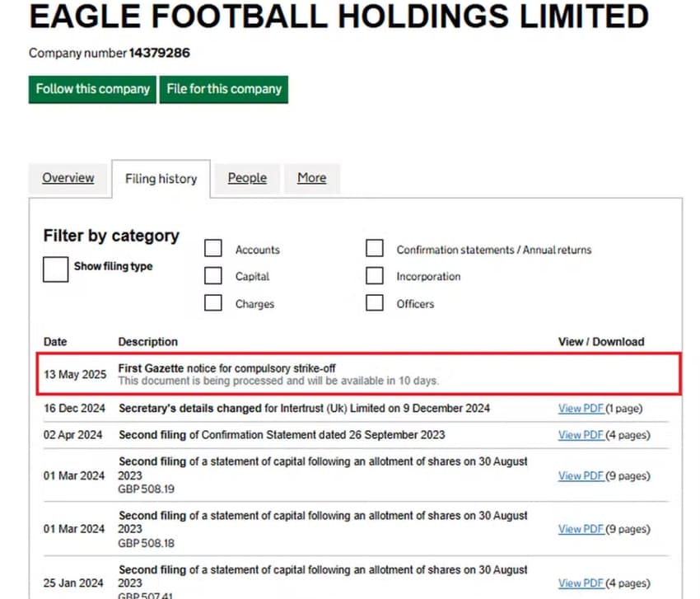Click the Follow this company button
Screen dimensions: 700x599
(92, 89)
